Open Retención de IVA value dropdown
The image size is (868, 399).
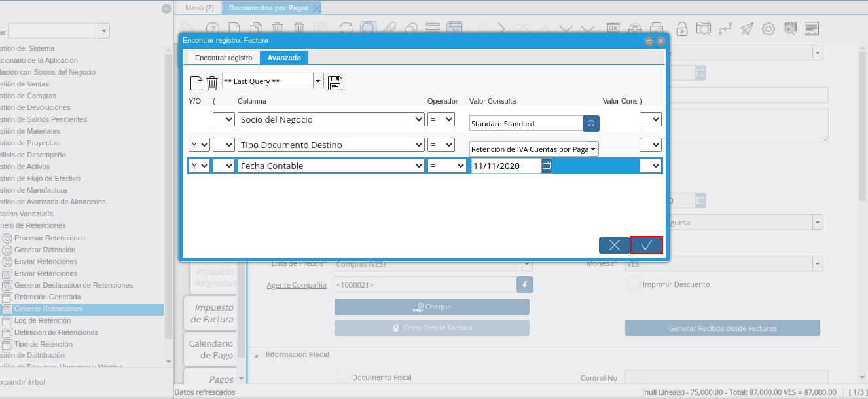click(593, 149)
